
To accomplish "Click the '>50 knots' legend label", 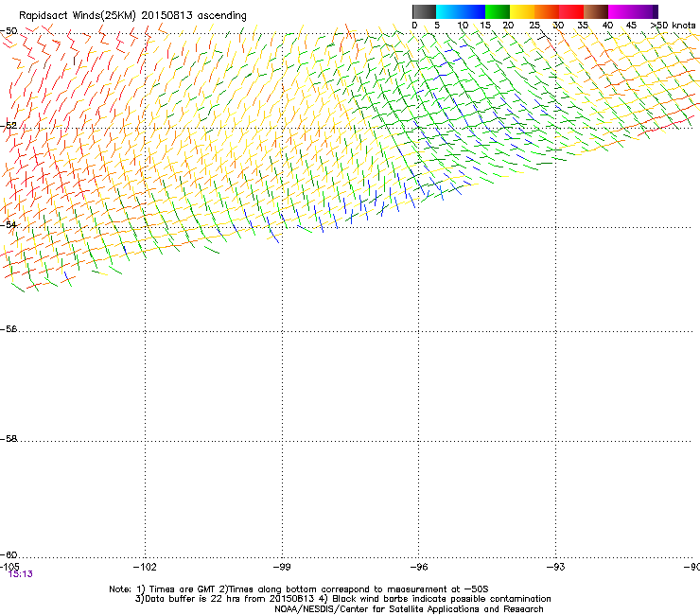I will point(673,26).
